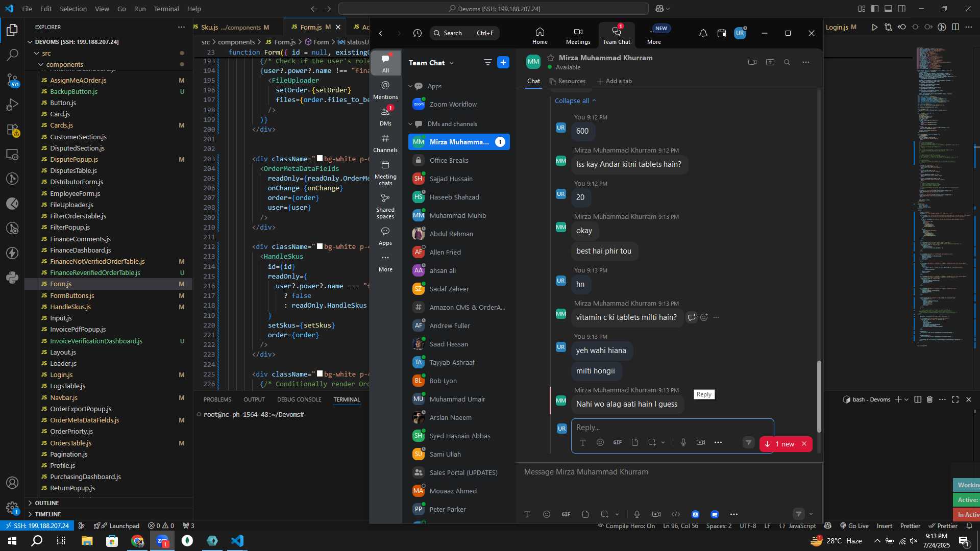Viewport: 980px width, 551px height.
Task: Search within this chat conversation
Action: pyautogui.click(x=787, y=62)
